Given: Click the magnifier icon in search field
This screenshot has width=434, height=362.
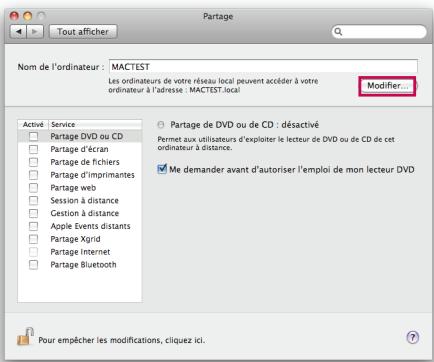Looking at the screenshot, I should pos(338,32).
